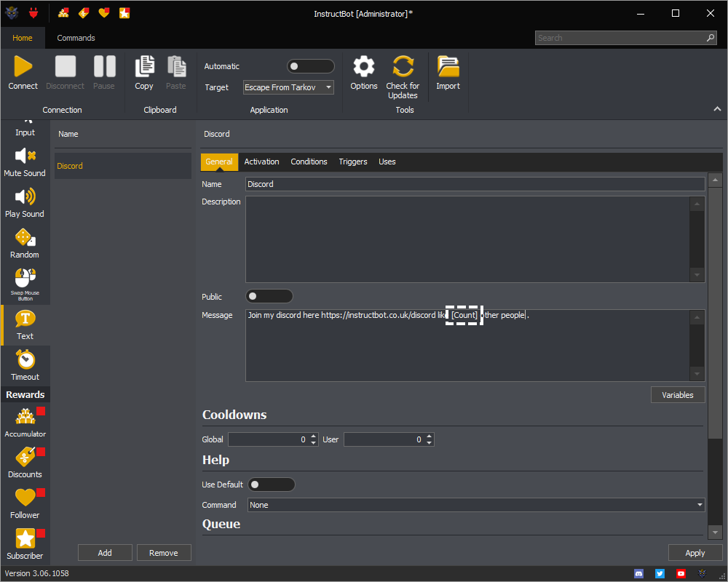Switch to the Commands ribbon tab
Screen dimensions: 728x582
pyautogui.click(x=76, y=38)
